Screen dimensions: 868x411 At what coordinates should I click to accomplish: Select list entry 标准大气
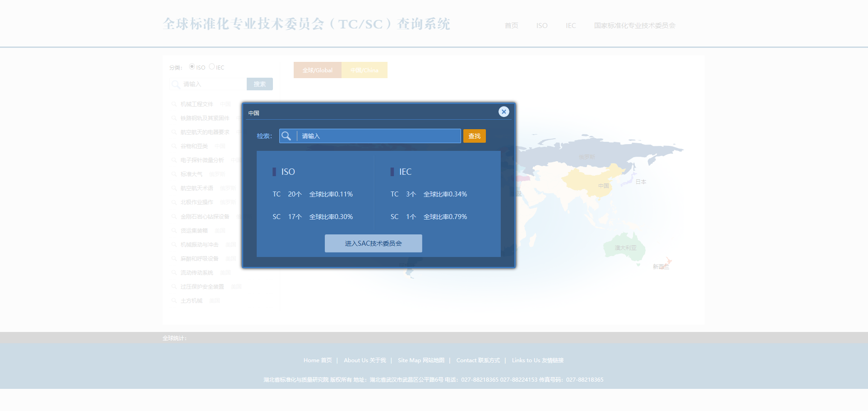coord(191,174)
